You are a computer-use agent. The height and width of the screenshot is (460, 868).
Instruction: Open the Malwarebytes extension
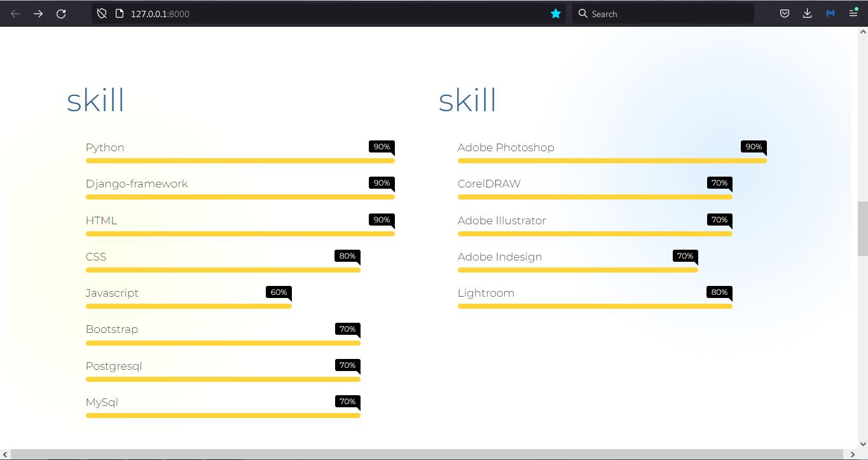(x=830, y=13)
